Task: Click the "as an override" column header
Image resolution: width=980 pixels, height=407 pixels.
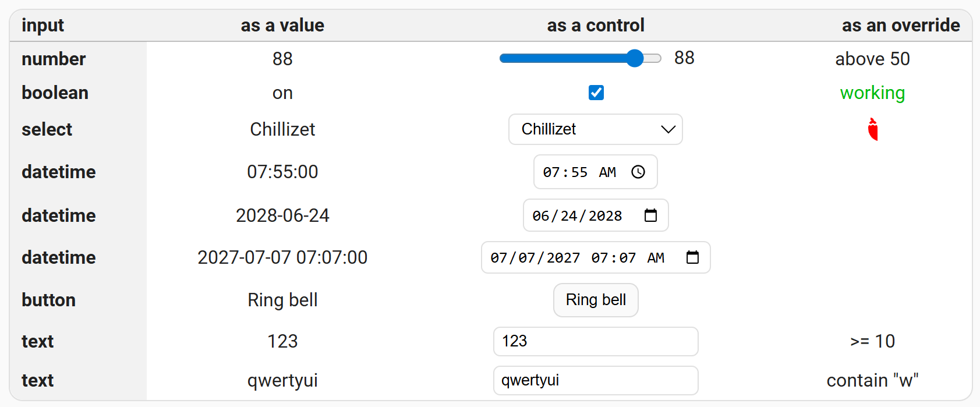Action: pyautogui.click(x=900, y=25)
